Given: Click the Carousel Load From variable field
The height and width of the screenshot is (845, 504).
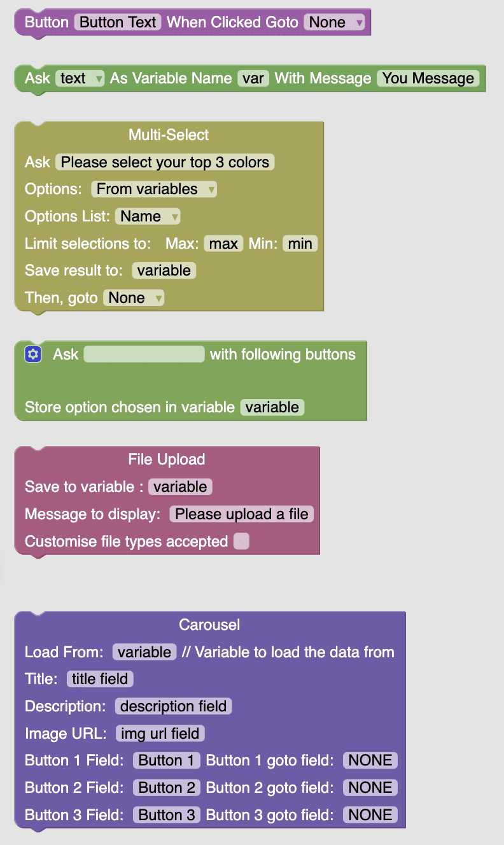Looking at the screenshot, I should tap(144, 652).
